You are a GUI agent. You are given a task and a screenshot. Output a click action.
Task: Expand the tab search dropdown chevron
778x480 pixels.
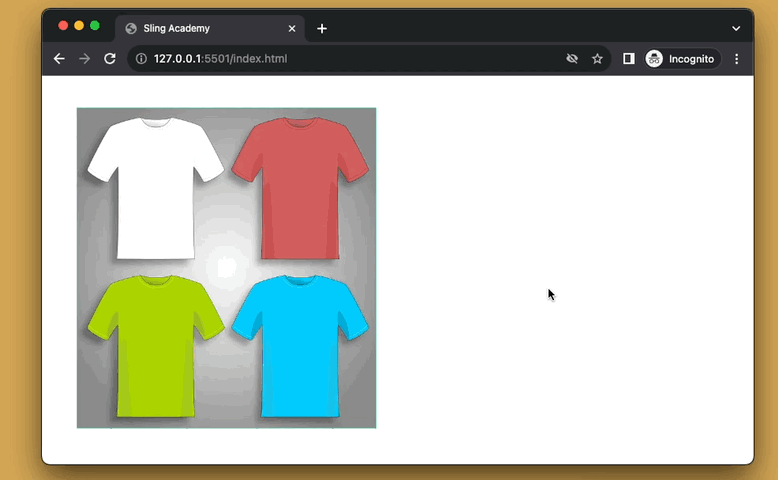[x=736, y=28]
